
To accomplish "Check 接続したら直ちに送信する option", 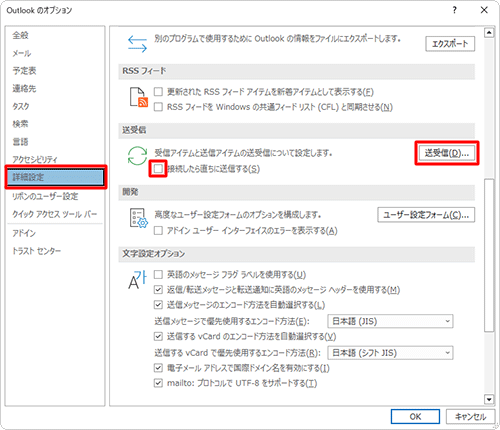I will 158,169.
